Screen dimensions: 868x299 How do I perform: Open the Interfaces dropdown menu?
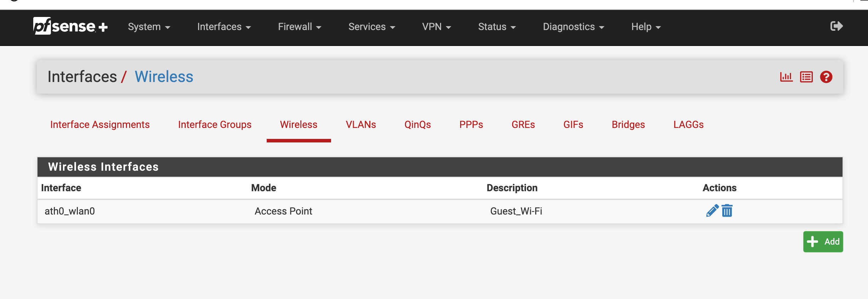(x=224, y=27)
